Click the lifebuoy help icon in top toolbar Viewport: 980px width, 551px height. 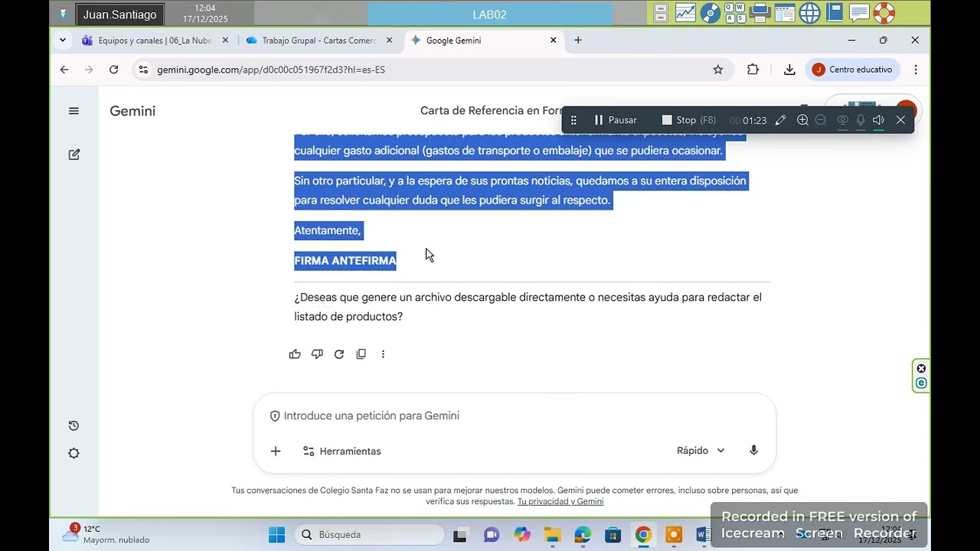tap(884, 13)
